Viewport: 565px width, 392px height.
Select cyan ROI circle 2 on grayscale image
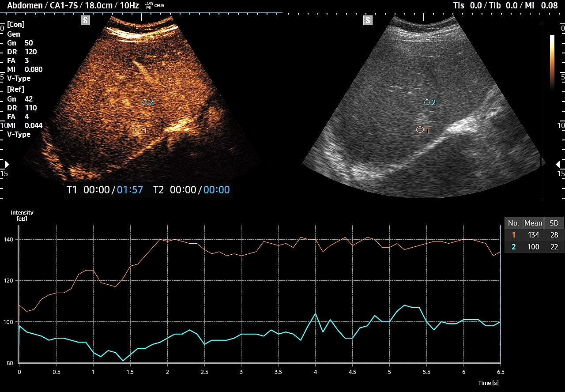427,102
